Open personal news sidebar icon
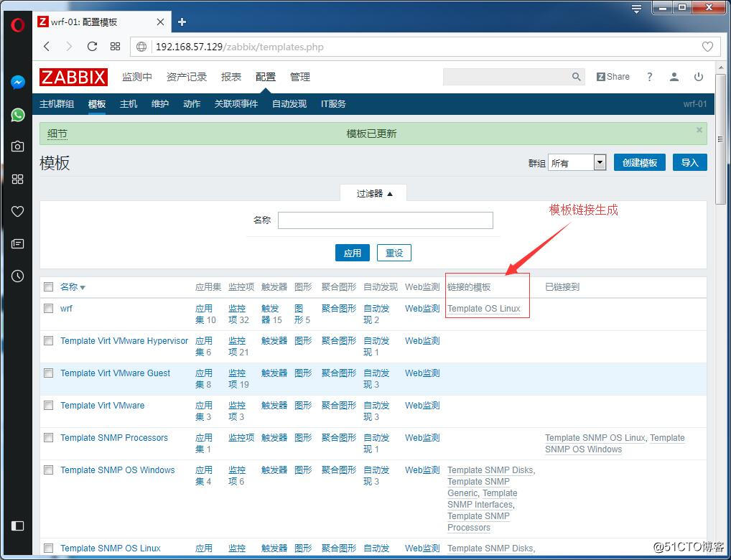Viewport: 731px width, 560px height. [18, 243]
